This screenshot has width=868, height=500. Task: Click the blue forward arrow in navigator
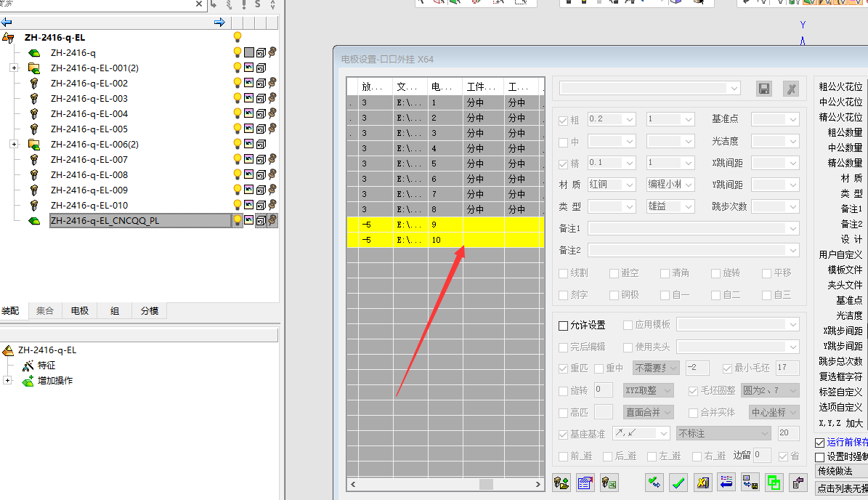coord(219,22)
